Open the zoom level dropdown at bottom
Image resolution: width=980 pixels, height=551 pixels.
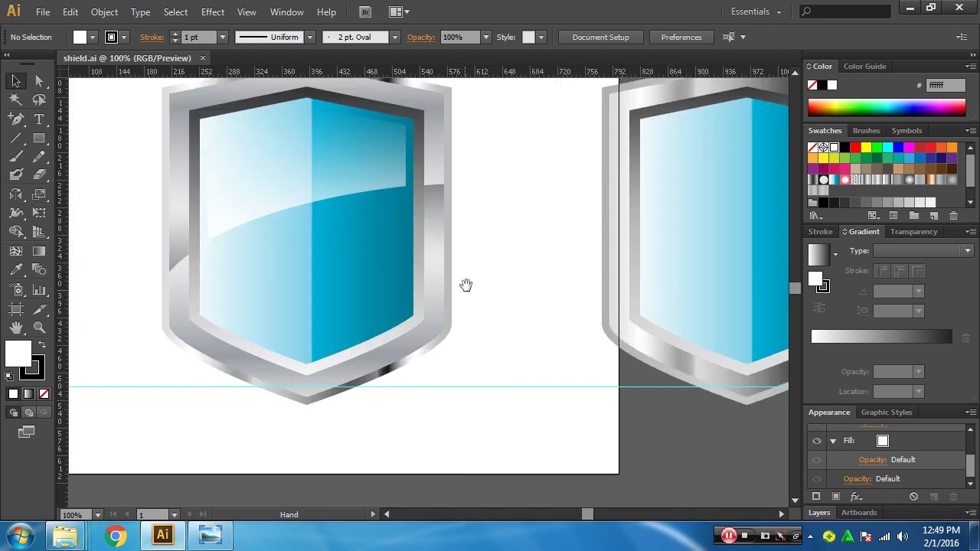(x=98, y=514)
